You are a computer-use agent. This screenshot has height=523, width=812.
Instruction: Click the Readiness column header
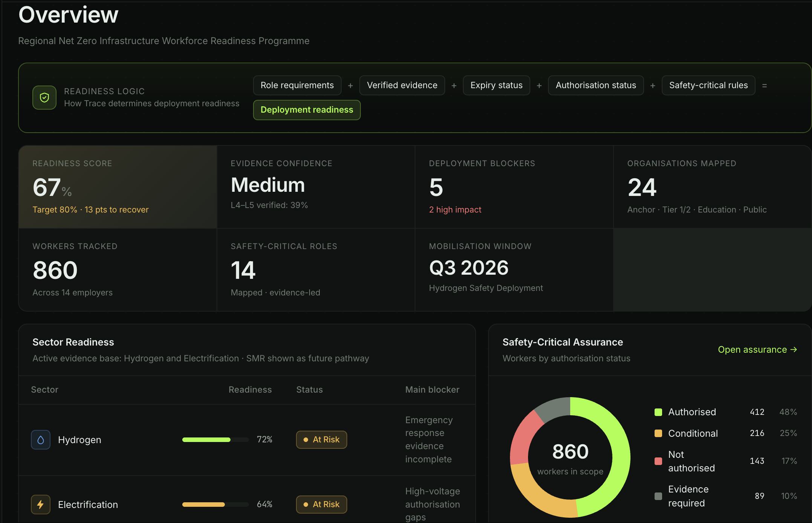click(x=250, y=390)
